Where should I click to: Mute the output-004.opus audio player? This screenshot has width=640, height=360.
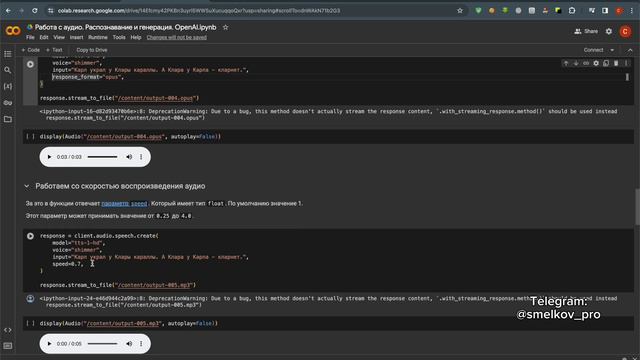coord(129,157)
